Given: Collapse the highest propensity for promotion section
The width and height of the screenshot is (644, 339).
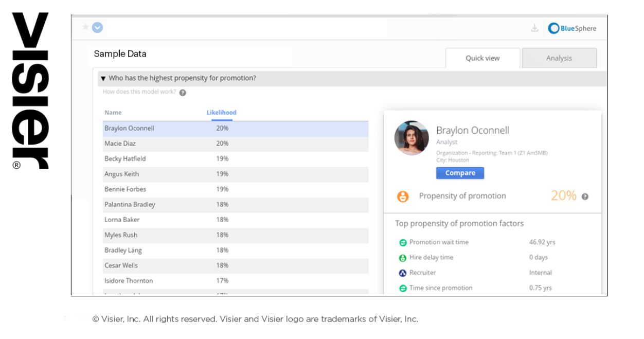Looking at the screenshot, I should point(103,79).
